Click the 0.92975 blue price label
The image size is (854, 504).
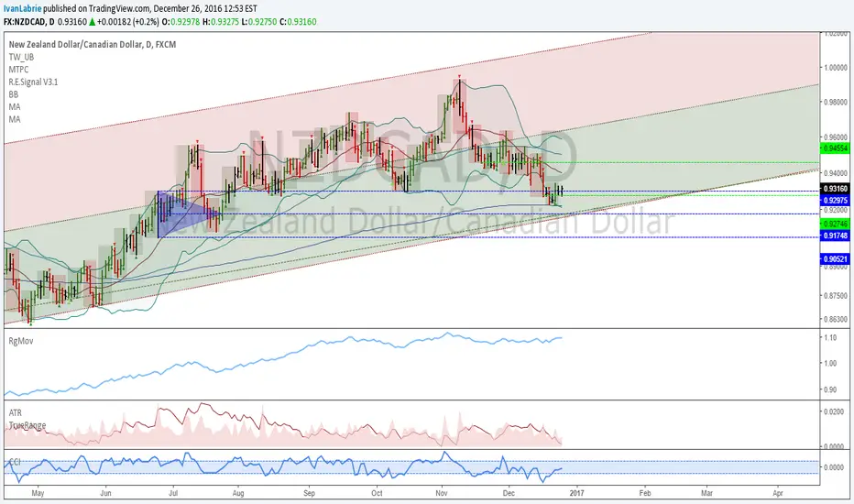tap(835, 201)
